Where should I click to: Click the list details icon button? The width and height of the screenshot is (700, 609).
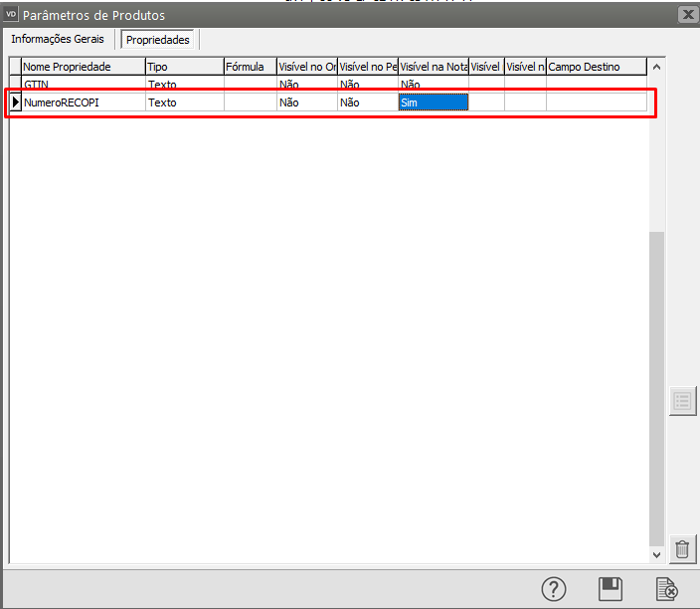coord(682,401)
